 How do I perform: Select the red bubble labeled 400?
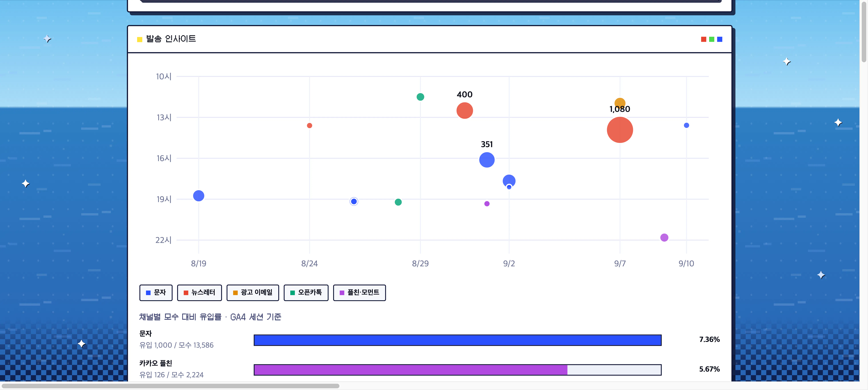465,110
